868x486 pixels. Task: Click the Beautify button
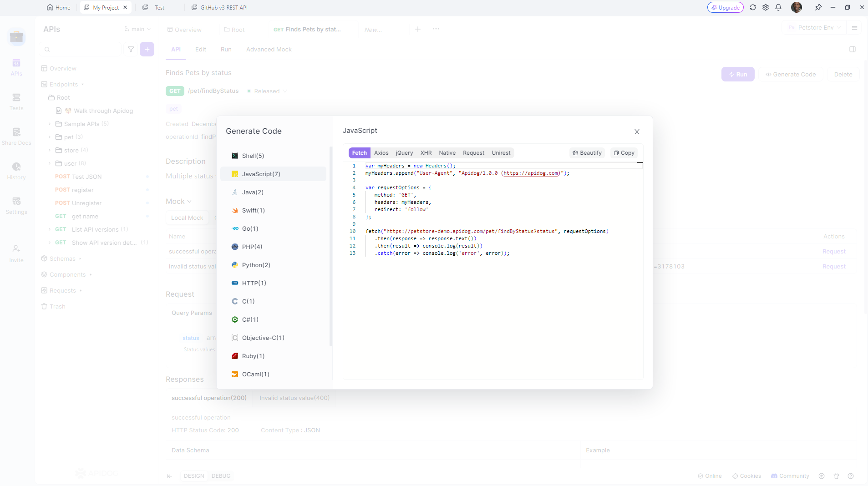pyautogui.click(x=587, y=153)
